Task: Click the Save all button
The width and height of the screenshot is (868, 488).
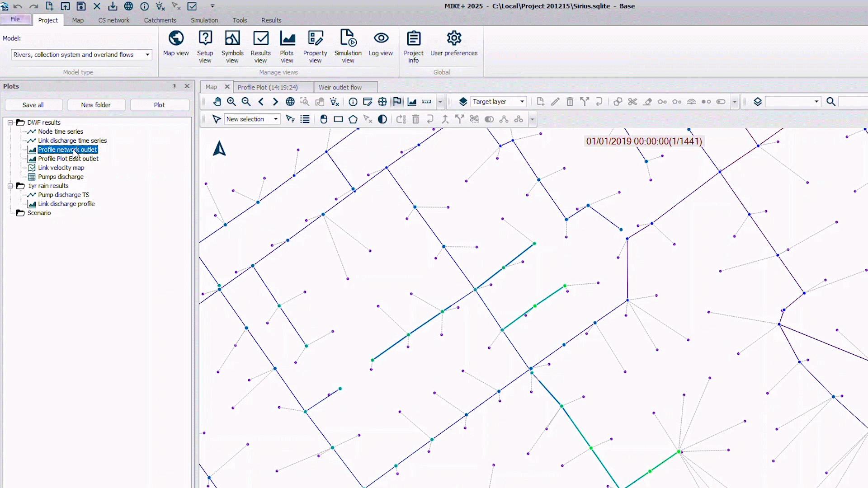Action: (33, 105)
